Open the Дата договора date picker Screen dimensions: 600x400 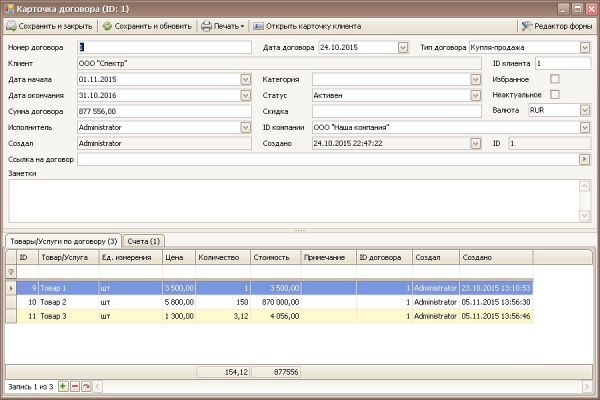tap(402, 47)
